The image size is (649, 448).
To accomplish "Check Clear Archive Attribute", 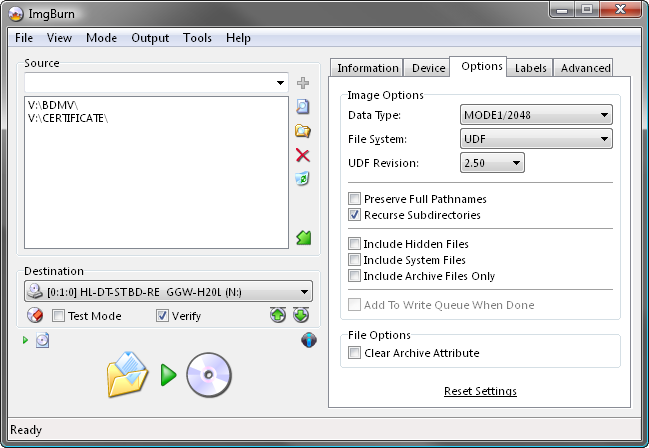I will point(354,353).
